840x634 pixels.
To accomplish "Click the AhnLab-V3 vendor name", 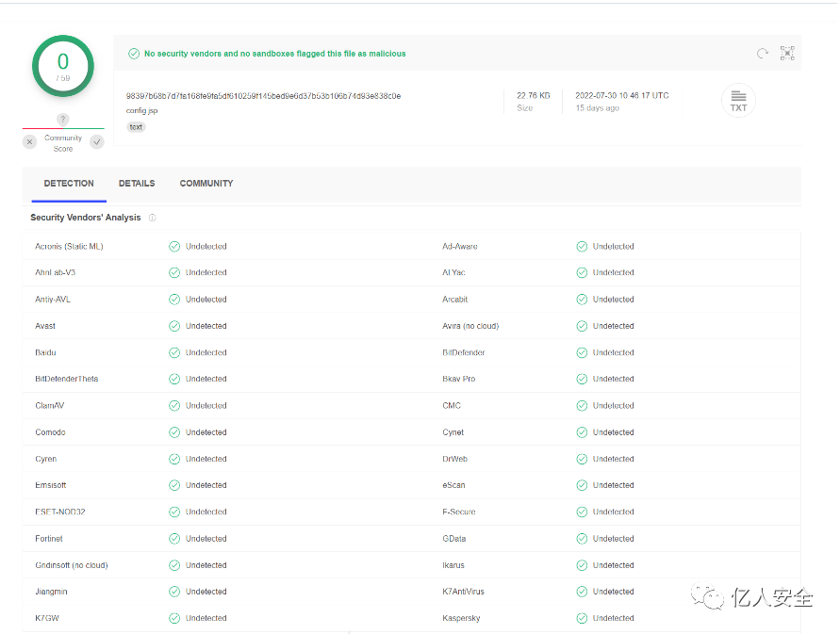I will click(56, 272).
